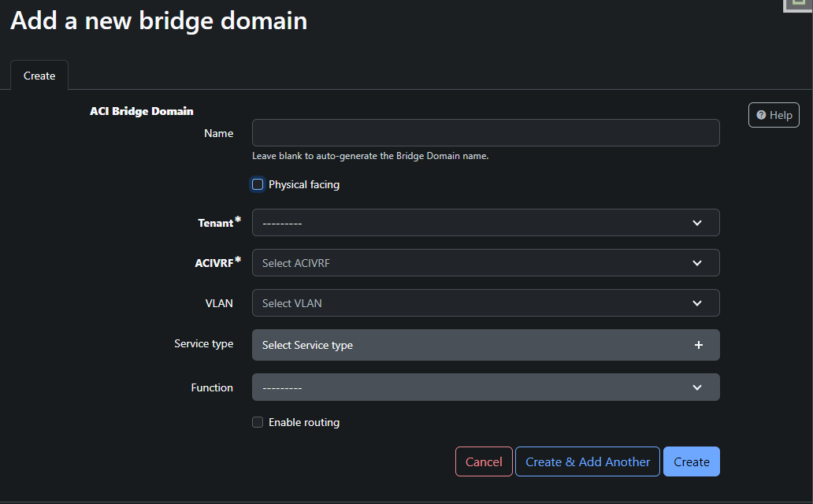Toggle the Enable routing checkbox
The width and height of the screenshot is (813, 504).
coord(258,422)
